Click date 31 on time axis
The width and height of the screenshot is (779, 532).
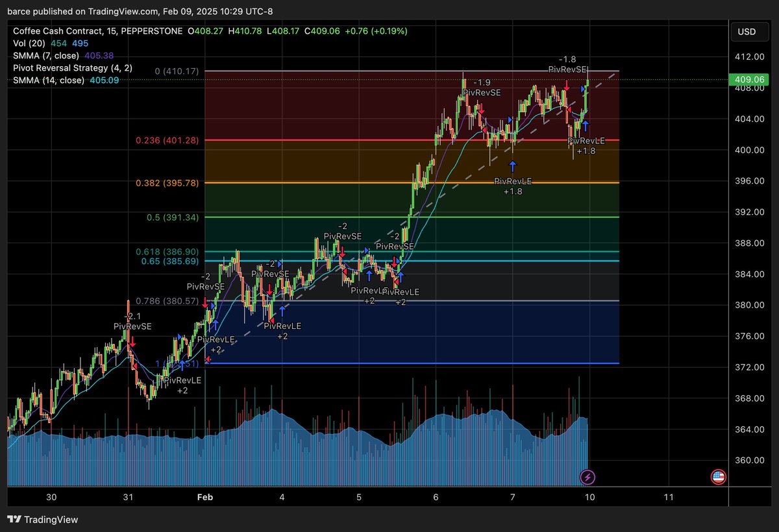(128, 498)
